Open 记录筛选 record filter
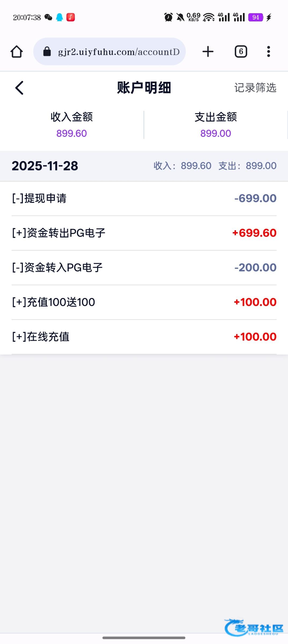Viewport: 288px width, 644px height. pyautogui.click(x=255, y=88)
